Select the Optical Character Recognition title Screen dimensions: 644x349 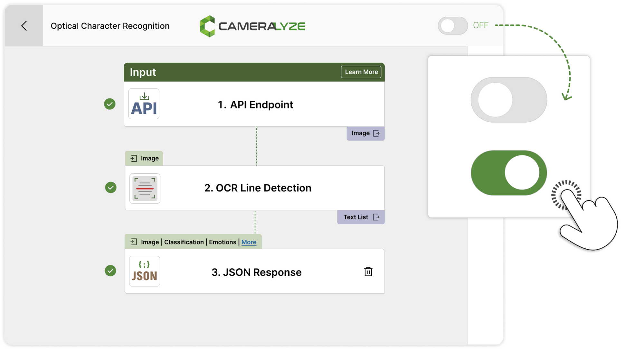(110, 25)
